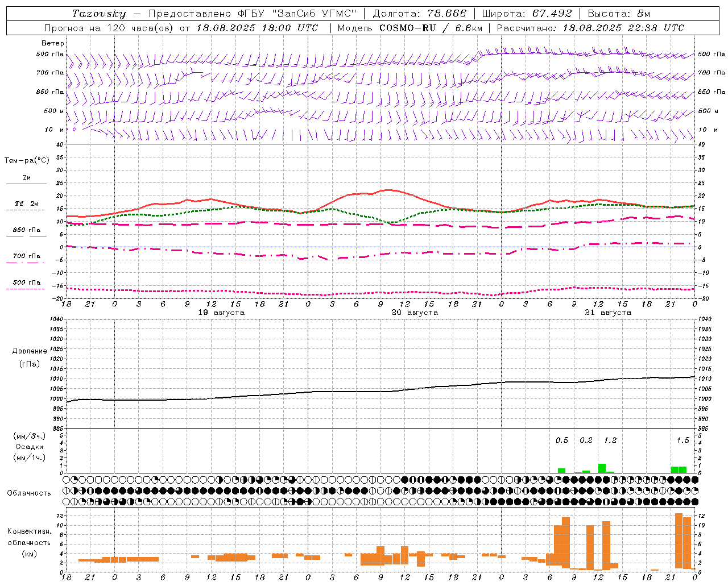
Task: Click the (гПа) unit under Давление
Action: [30, 364]
